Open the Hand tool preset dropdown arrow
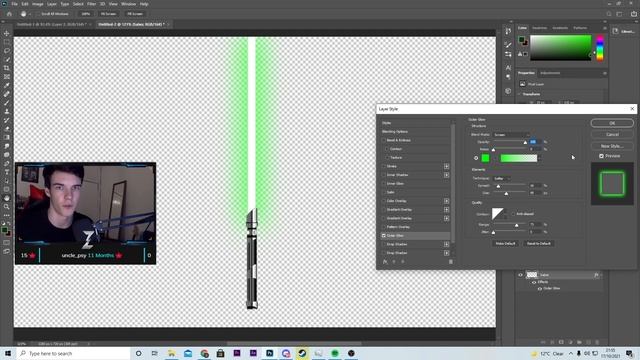The image size is (640, 360). pyautogui.click(x=30, y=14)
